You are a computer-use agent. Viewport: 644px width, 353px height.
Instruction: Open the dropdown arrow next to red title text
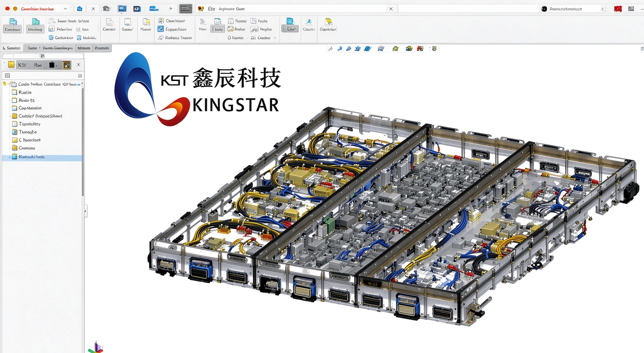[x=65, y=9]
